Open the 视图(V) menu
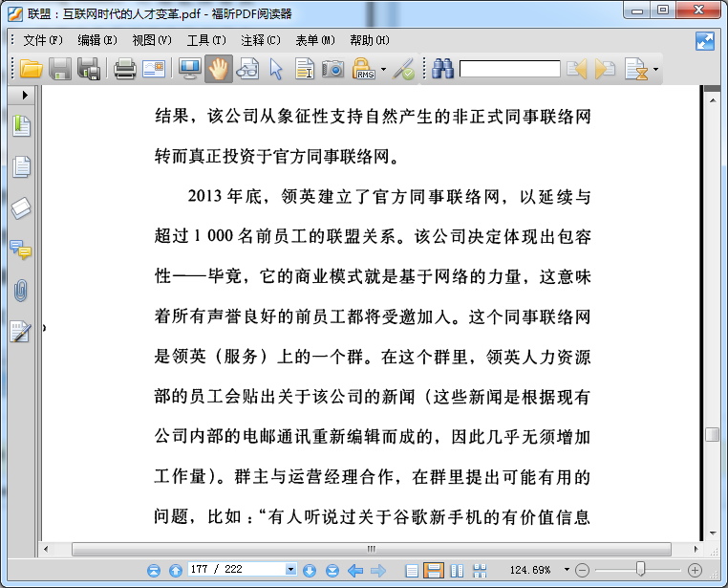 (x=151, y=40)
